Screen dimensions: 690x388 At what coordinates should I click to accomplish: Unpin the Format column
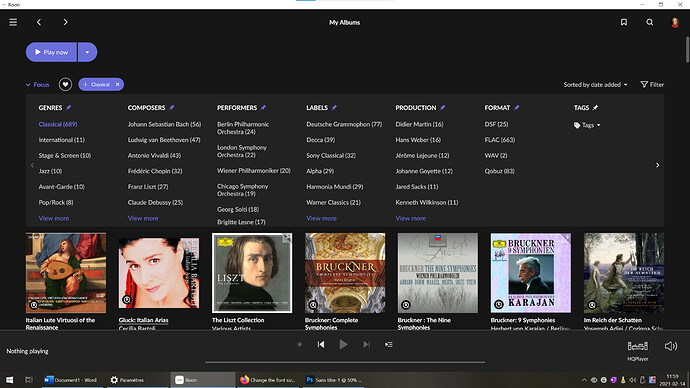tap(517, 107)
